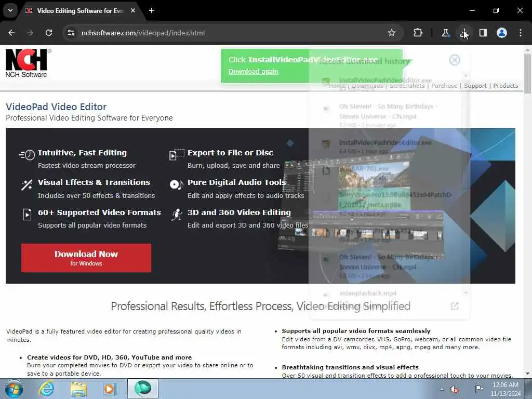Click the page scrollbar up arrow
The height and width of the screenshot is (399, 532).
[x=527, y=50]
